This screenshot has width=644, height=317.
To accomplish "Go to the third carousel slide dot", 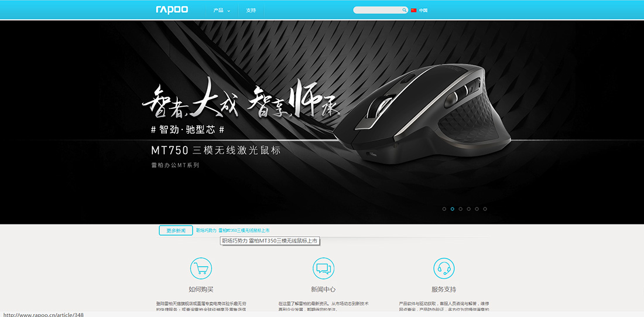I will click(460, 209).
